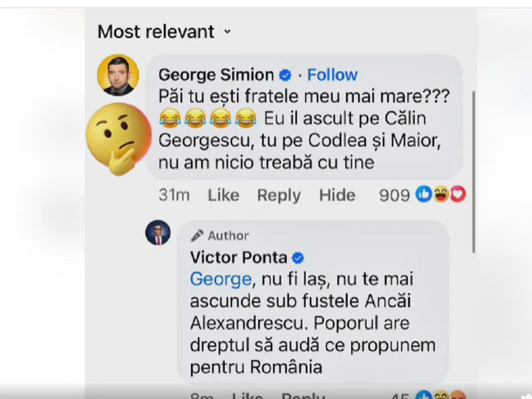The width and height of the screenshot is (532, 399).
Task: Click George Simion's name link
Action: (216, 75)
